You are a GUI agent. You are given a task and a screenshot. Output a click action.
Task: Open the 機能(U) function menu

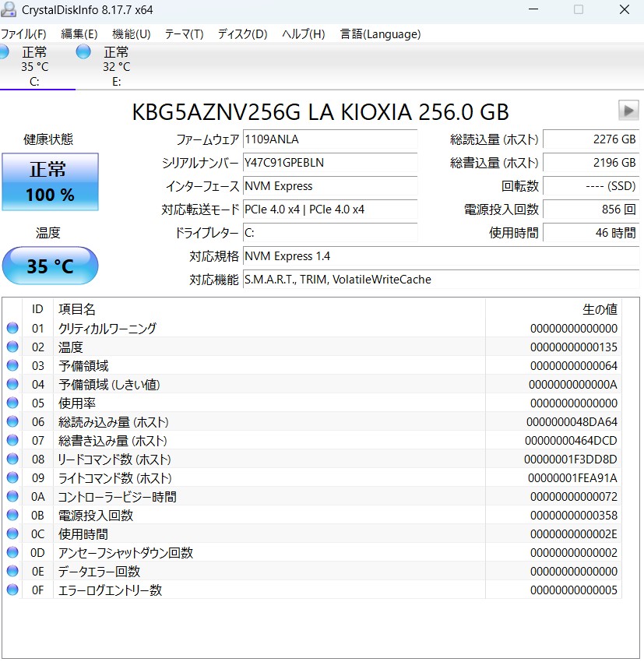132,34
